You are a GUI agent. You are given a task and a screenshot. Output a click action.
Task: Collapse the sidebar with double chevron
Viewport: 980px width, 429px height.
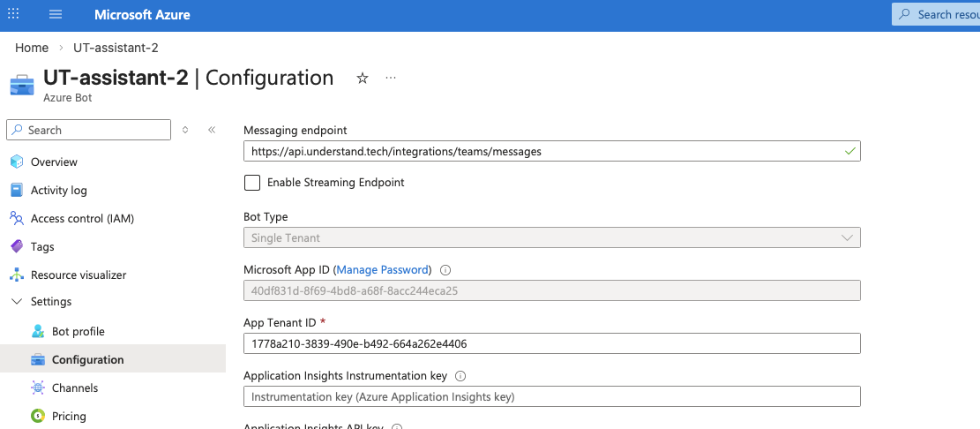(212, 130)
